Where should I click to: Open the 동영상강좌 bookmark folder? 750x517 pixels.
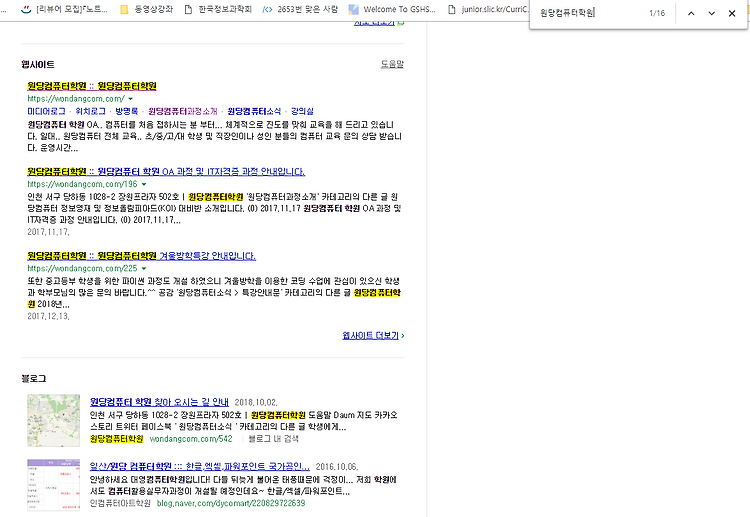coord(146,9)
